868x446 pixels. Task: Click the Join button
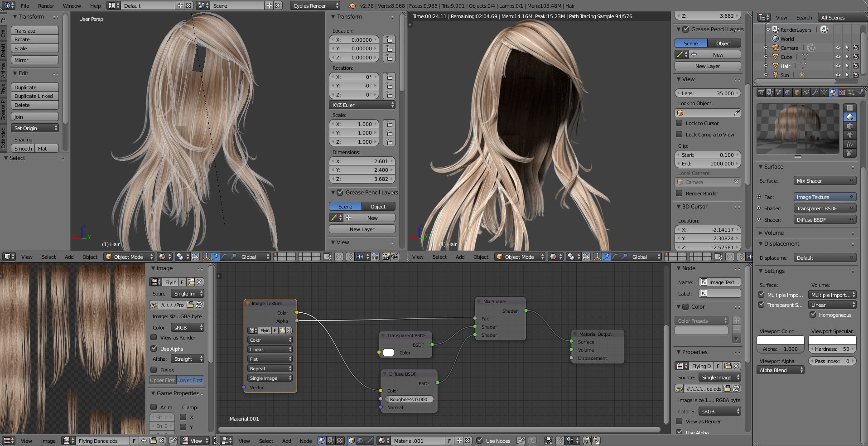click(35, 116)
